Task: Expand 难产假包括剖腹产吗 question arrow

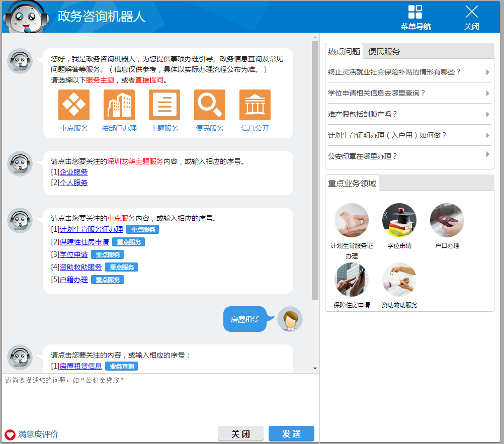Action: click(487, 115)
